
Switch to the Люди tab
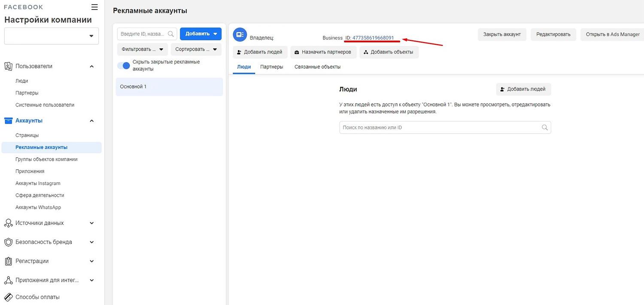(244, 67)
